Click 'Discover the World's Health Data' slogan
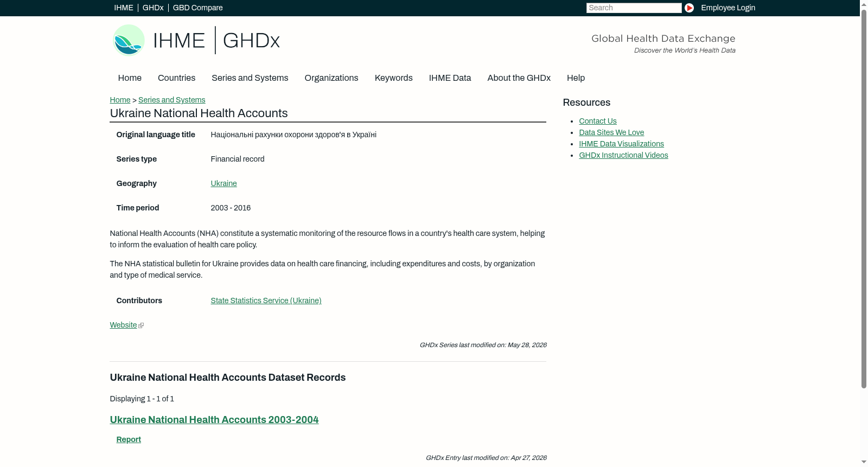 685,50
